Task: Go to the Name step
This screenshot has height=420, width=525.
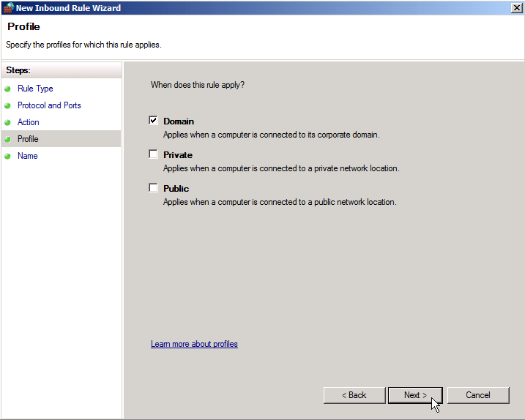Action: click(27, 156)
